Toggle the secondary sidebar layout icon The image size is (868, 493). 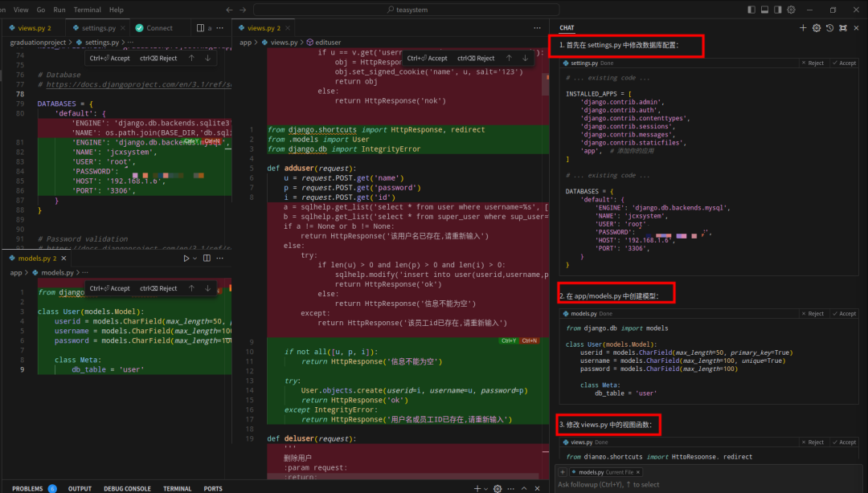[778, 10]
